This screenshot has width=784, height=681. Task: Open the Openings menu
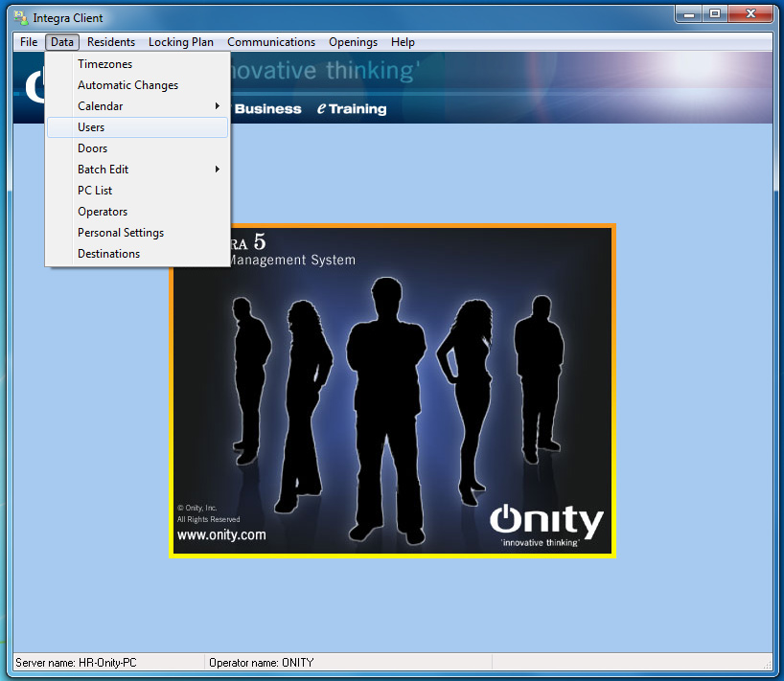click(353, 42)
